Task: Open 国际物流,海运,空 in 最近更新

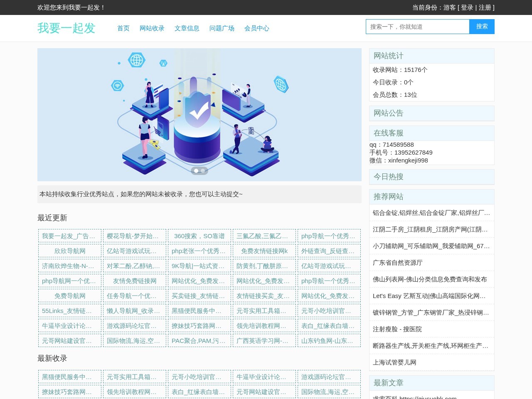Action: pos(135,341)
